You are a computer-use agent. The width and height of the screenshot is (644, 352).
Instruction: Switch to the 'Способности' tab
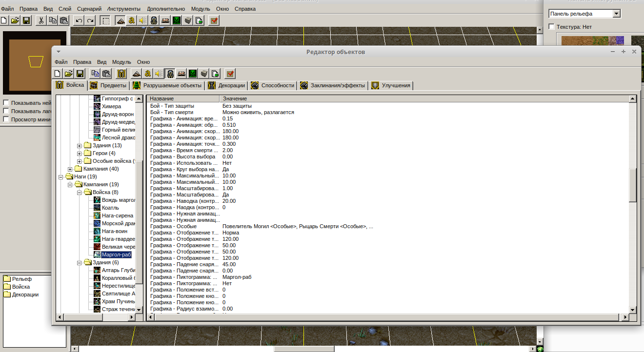pos(273,86)
